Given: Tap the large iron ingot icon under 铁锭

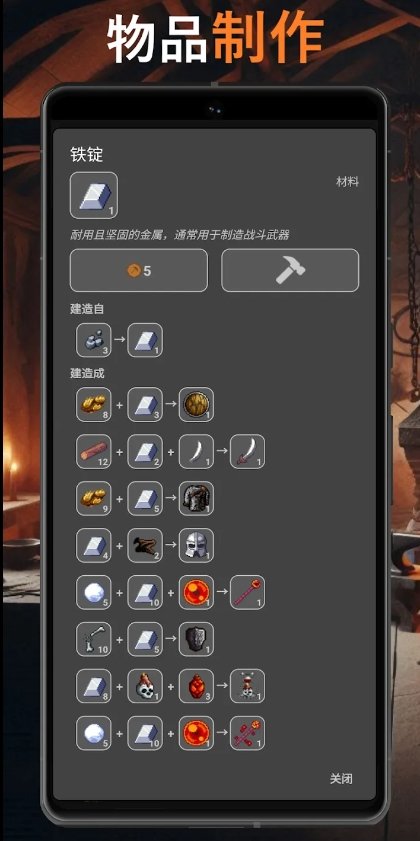Looking at the screenshot, I should coord(94,195).
